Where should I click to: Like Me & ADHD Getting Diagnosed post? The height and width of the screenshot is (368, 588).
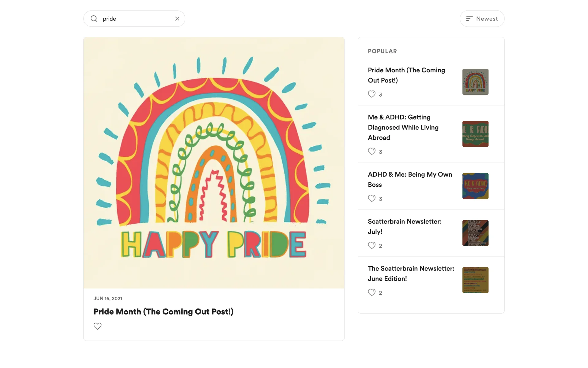pos(371,151)
